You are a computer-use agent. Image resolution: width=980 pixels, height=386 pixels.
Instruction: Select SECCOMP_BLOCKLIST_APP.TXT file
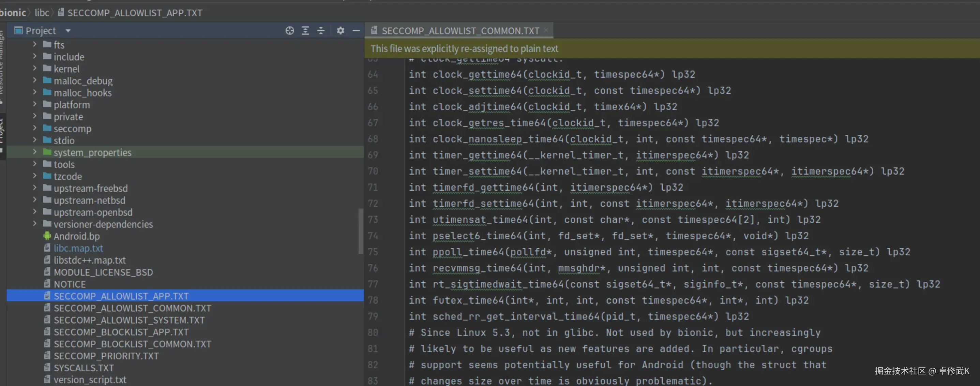tap(121, 332)
